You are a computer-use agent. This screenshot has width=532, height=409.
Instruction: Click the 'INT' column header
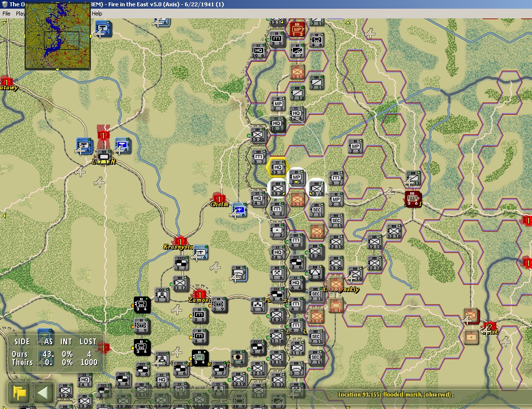[x=66, y=341]
